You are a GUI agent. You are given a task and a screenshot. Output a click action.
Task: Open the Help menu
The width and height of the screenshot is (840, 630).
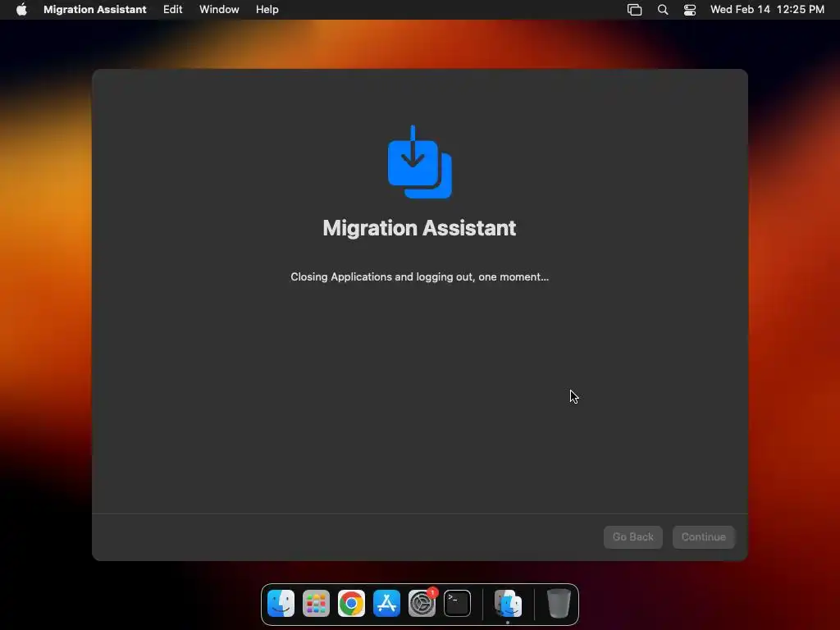pos(267,10)
